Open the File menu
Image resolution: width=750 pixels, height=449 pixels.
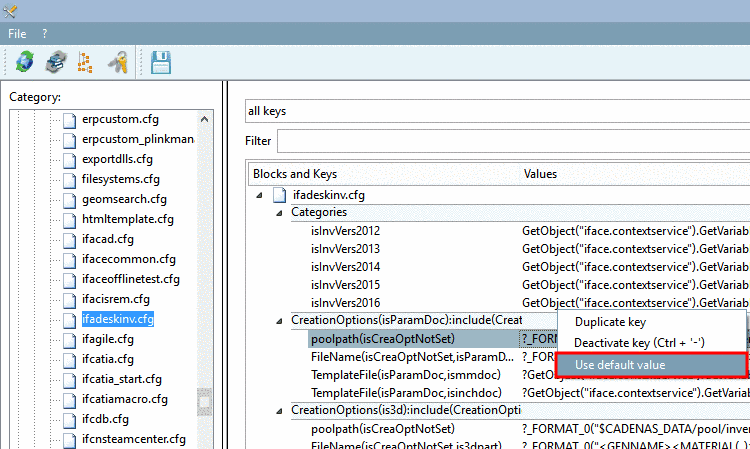17,34
